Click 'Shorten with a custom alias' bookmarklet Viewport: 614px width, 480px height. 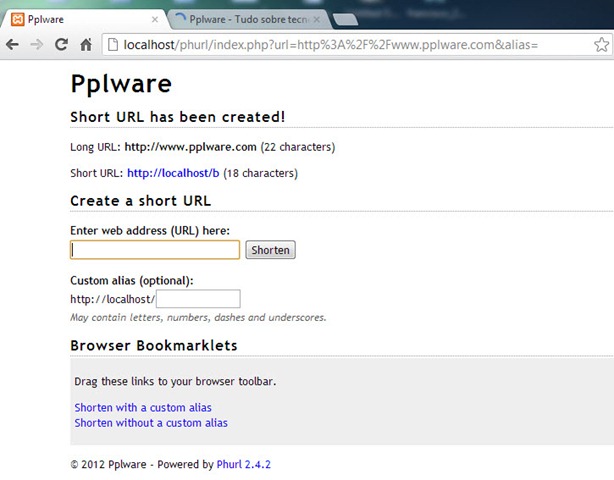(x=143, y=408)
